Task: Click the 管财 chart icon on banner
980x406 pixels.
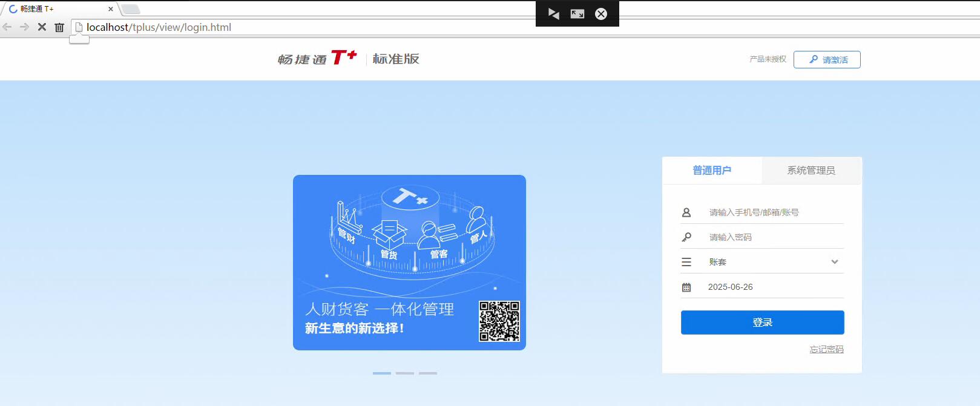Action: (348, 221)
